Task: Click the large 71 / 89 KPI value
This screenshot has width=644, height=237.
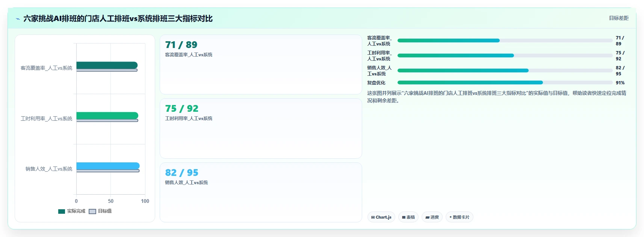Action: pos(181,45)
